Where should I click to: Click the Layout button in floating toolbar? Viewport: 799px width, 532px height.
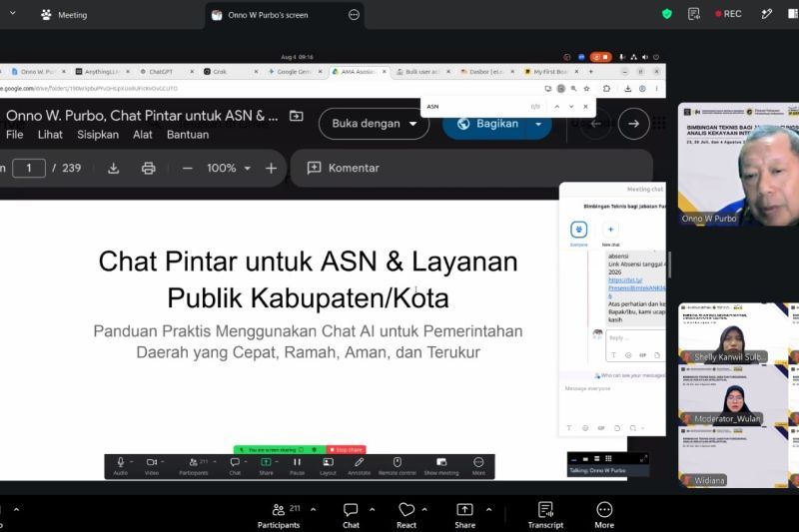[328, 466]
